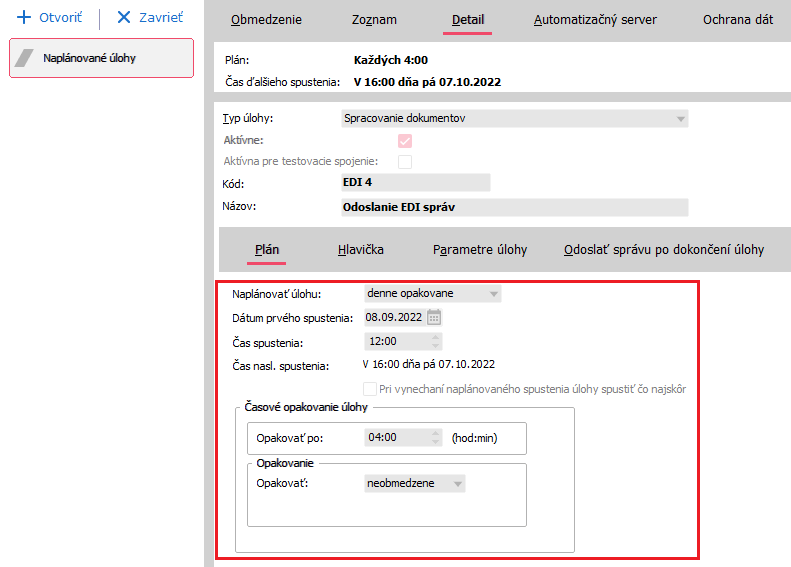This screenshot has width=791, height=567.
Task: Click the plus Otvoriť button
Action: click(x=50, y=18)
